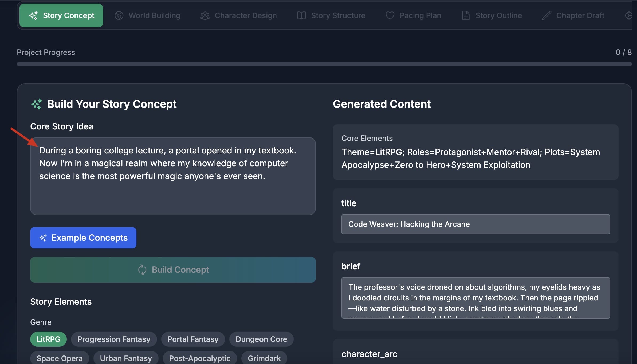Click the people icon for Character Design
Screen dimensions: 637x364
205,15
